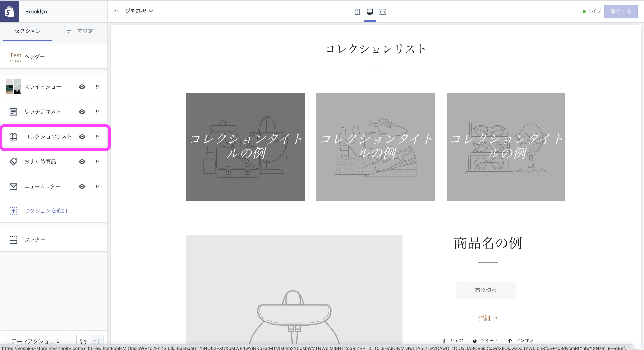Open the ページを選択 dropdown
644x350 pixels.
(x=134, y=11)
